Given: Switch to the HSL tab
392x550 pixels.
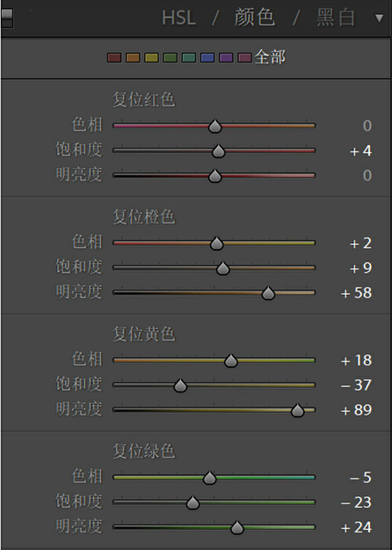Looking at the screenshot, I should 178,18.
